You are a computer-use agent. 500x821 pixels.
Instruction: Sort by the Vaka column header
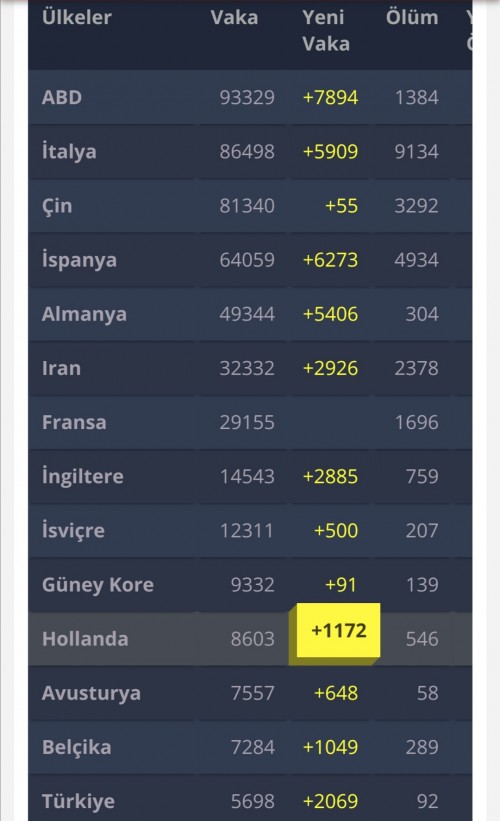click(x=235, y=18)
